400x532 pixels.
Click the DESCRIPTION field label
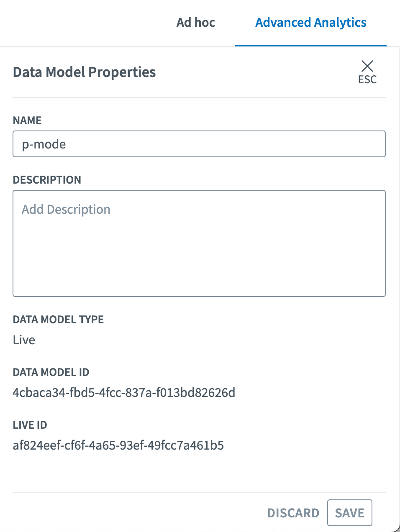(47, 180)
